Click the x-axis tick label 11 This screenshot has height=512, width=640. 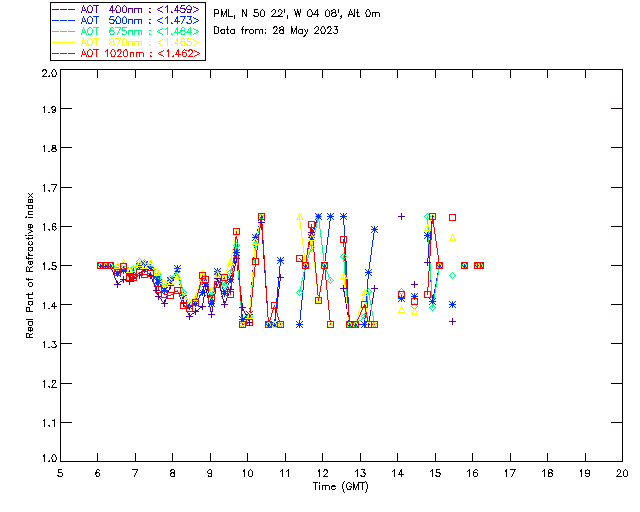pos(285,473)
